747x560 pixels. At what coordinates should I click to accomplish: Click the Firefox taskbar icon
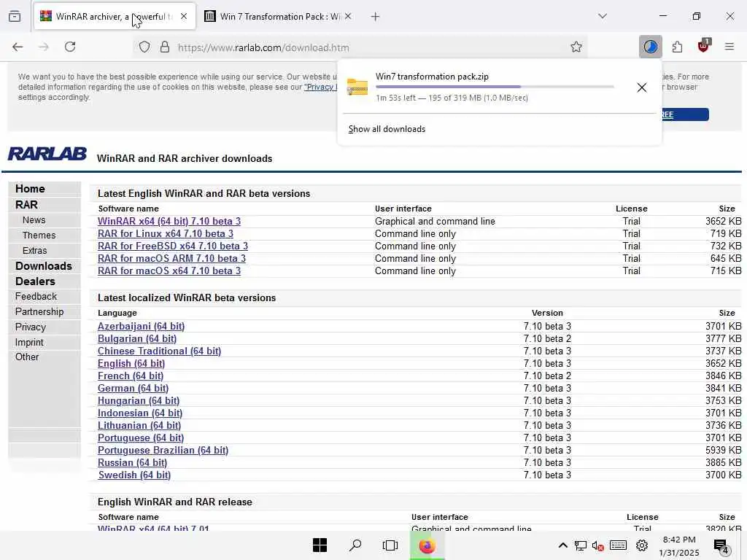click(x=427, y=545)
